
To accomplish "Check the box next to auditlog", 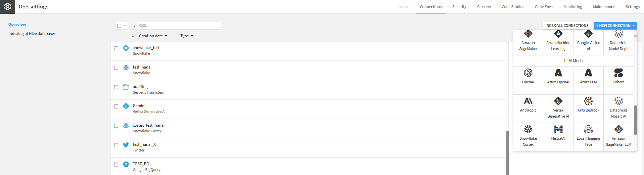I will click(116, 87).
